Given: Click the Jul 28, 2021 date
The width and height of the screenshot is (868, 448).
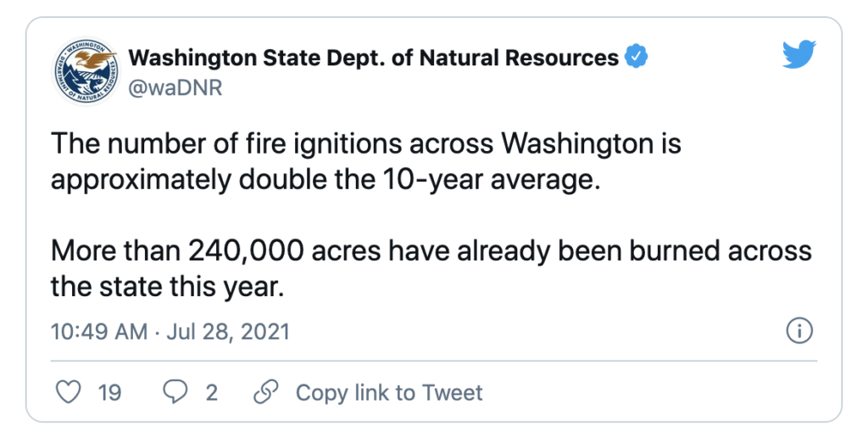Looking at the screenshot, I should click(228, 332).
